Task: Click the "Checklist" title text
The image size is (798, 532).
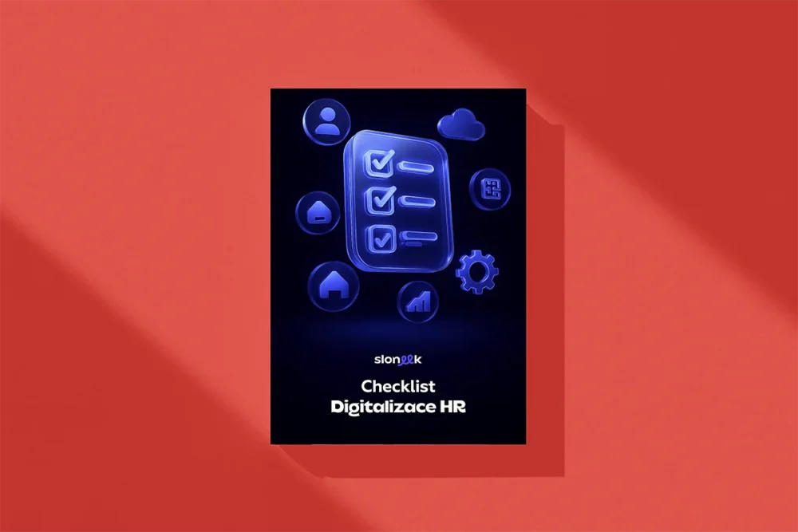Action: tap(398, 386)
